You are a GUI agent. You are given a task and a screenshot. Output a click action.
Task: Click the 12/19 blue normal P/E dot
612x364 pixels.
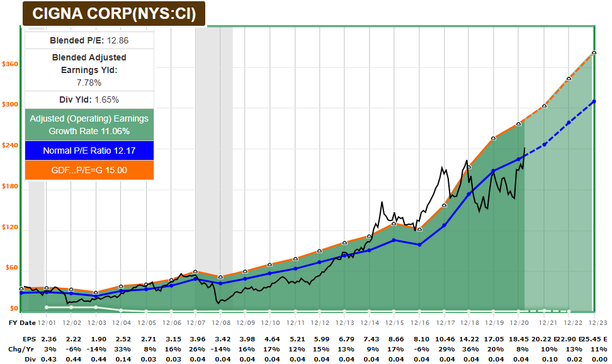(494, 171)
